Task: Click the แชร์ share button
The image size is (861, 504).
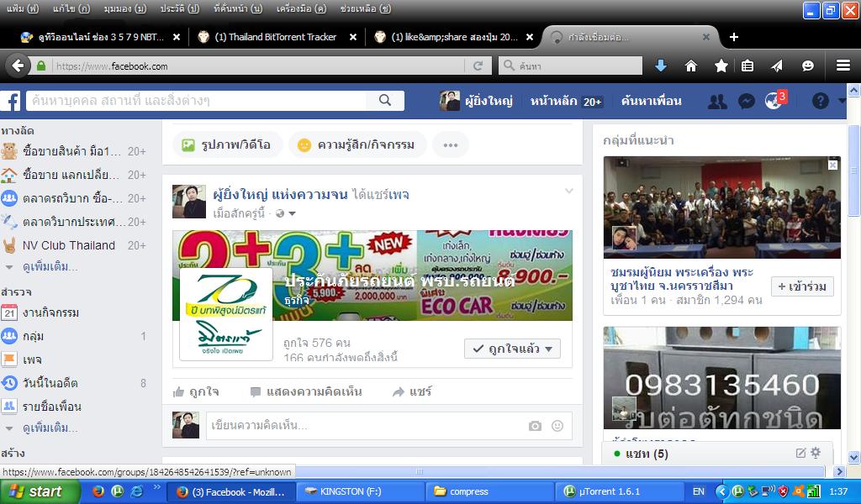Action: coord(412,391)
